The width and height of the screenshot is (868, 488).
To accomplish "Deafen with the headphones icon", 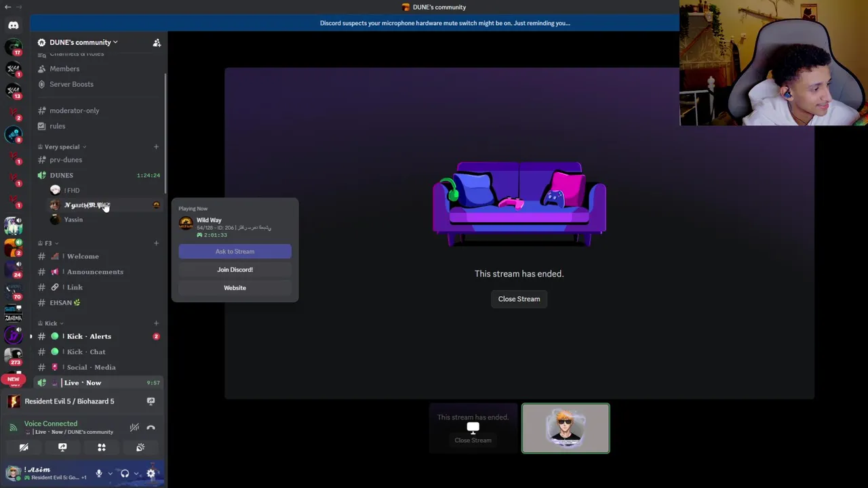I will click(125, 474).
